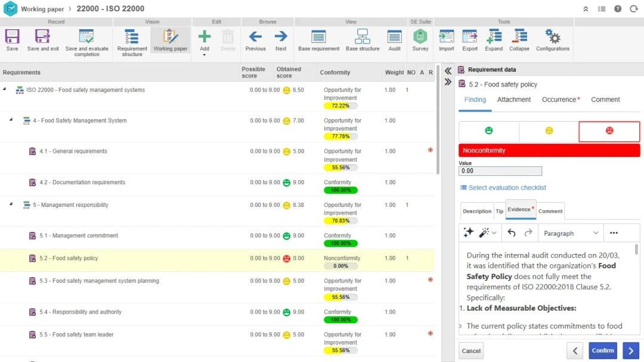
Task: Click the undo arrow in the evidence editor
Action: (x=512, y=233)
